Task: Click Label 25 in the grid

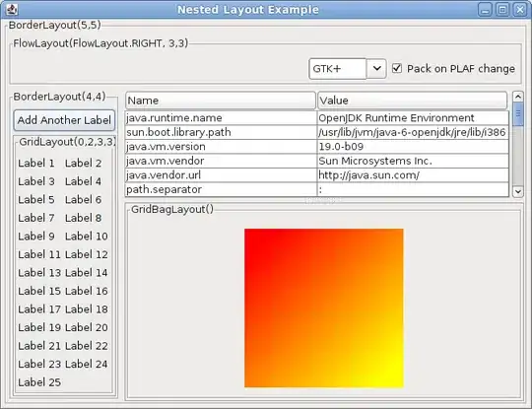Action: 39,382
